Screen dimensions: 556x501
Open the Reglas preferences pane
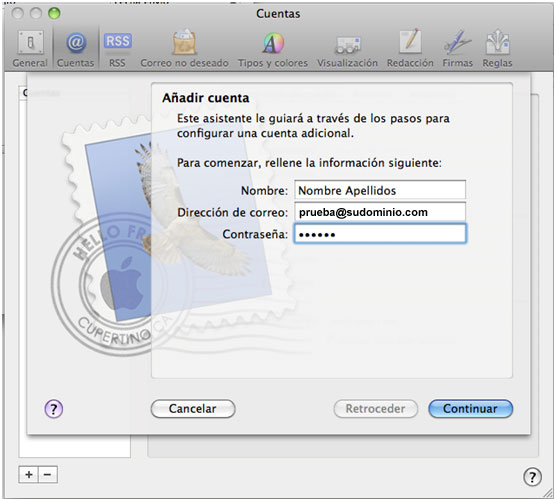click(497, 49)
